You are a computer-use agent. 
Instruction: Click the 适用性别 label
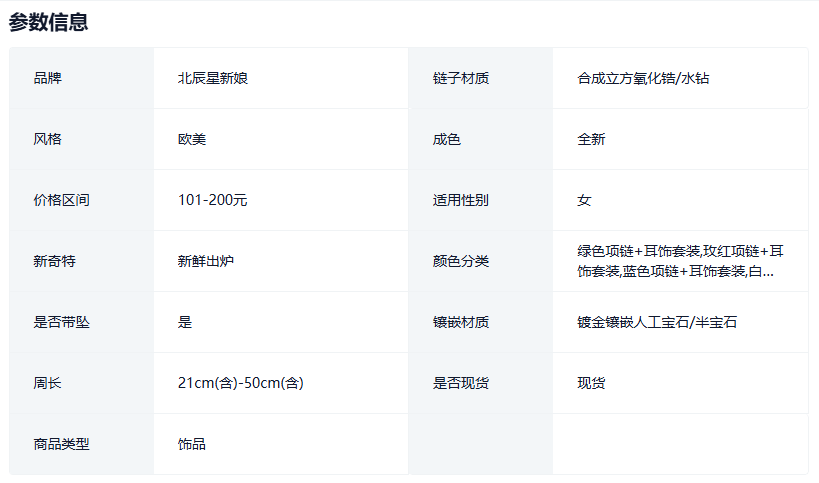[461, 200]
